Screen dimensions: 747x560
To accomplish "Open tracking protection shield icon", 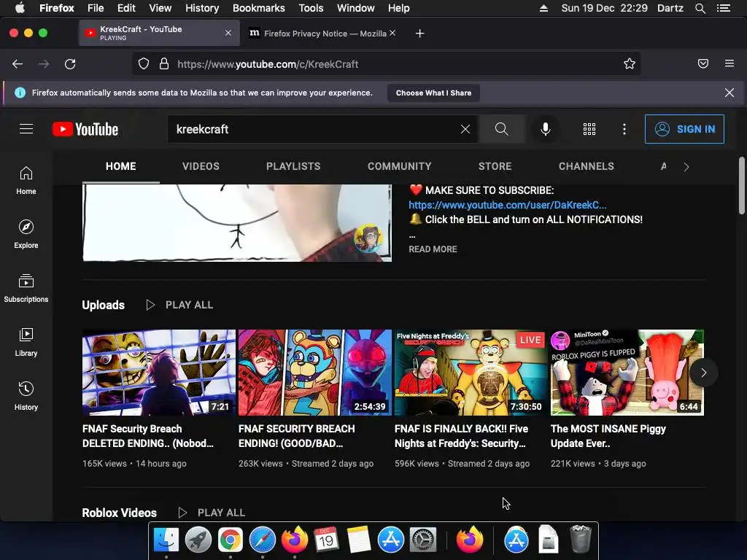I will point(144,64).
